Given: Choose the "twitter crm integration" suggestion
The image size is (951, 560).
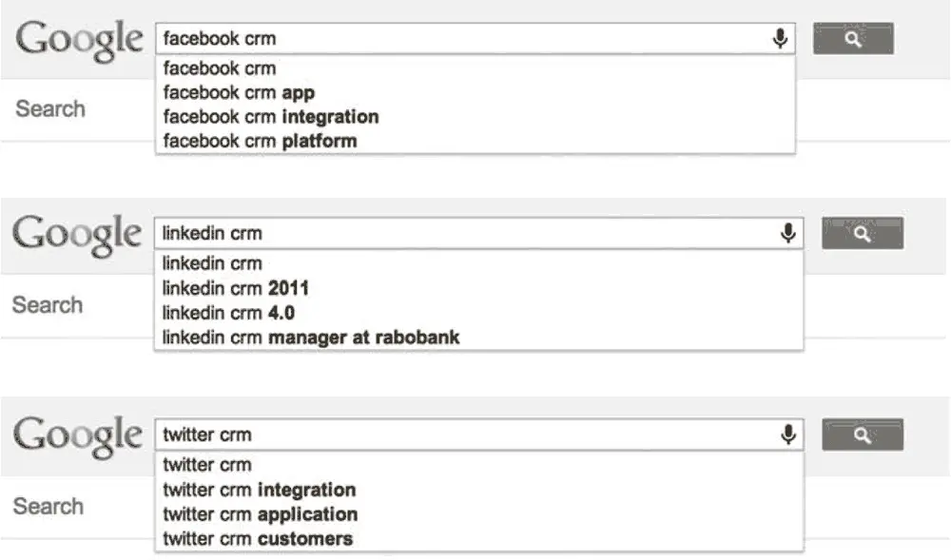Looking at the screenshot, I should click(x=478, y=490).
